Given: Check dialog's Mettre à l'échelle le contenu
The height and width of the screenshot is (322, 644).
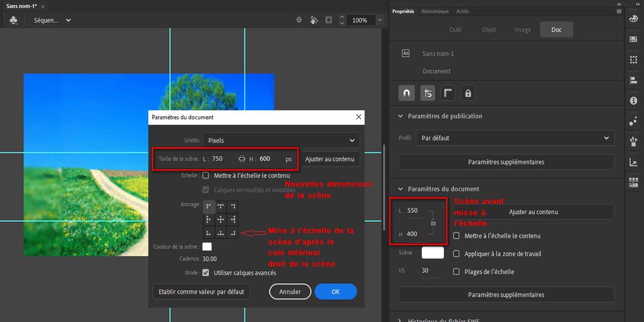Looking at the screenshot, I should point(206,175).
